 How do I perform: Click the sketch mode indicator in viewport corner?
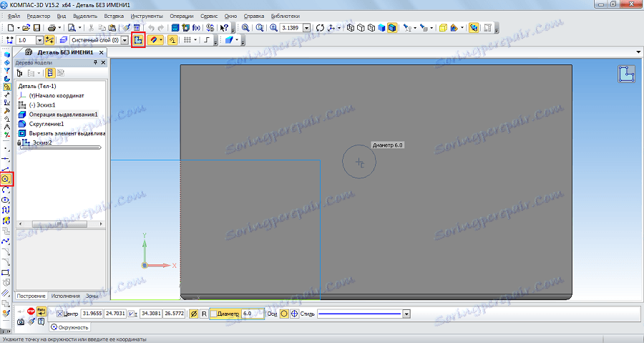626,74
